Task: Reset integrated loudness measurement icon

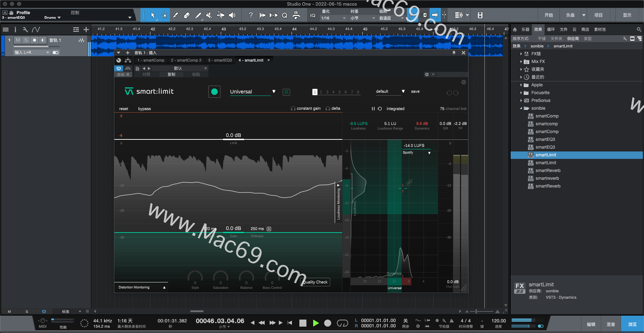Action: (380, 109)
